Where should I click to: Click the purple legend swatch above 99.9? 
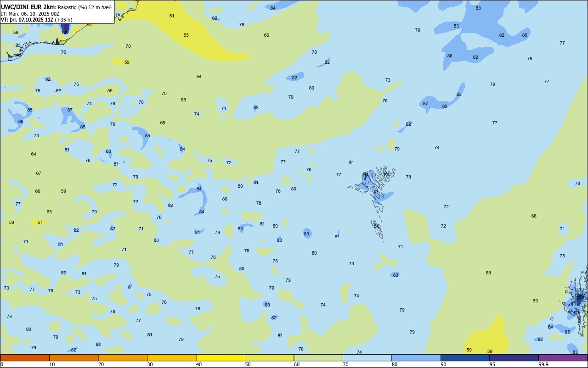tap(563, 357)
